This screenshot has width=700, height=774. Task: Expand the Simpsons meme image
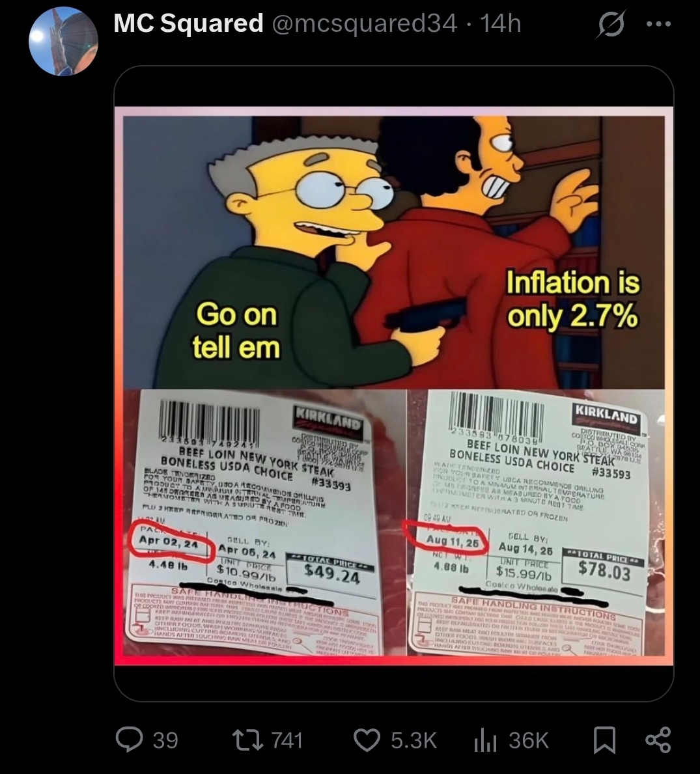(394, 252)
